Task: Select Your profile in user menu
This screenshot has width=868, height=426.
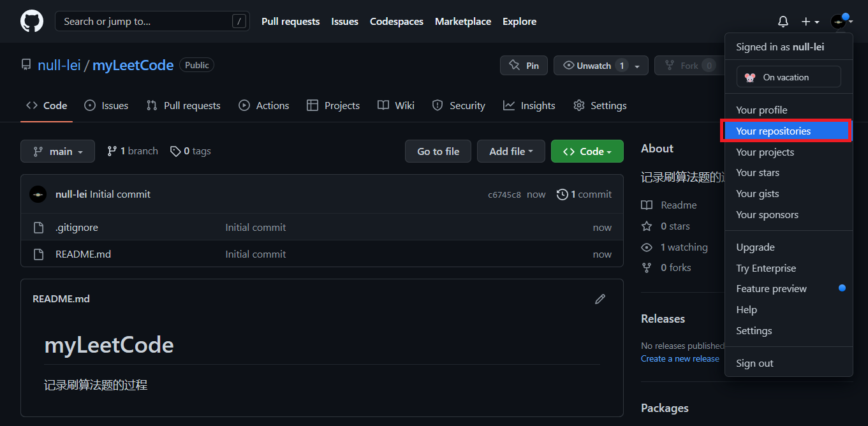Action: click(x=789, y=110)
